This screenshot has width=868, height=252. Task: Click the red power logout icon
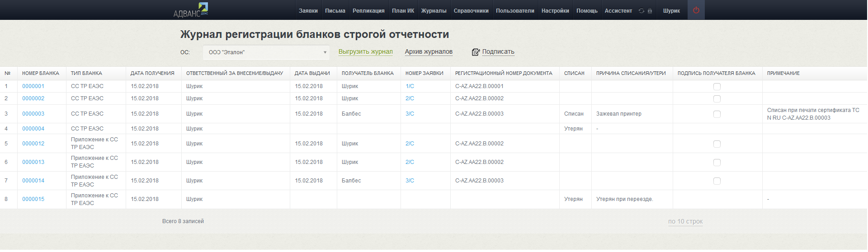(696, 10)
